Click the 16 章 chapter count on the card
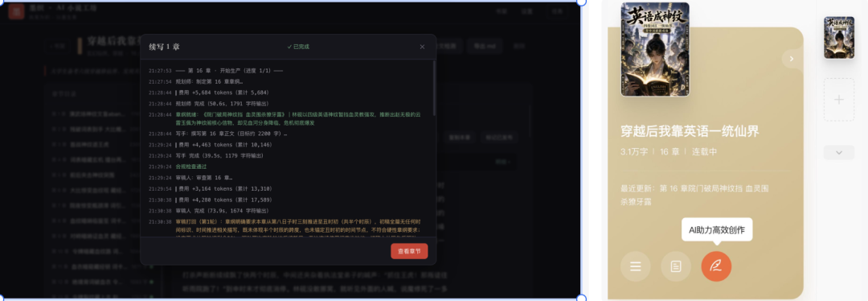The width and height of the screenshot is (868, 301). [669, 151]
